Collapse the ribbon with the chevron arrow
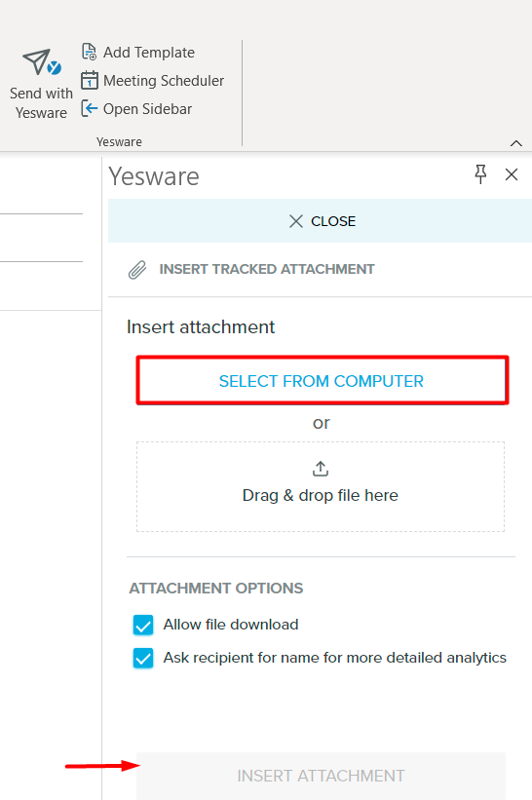 pos(516,143)
